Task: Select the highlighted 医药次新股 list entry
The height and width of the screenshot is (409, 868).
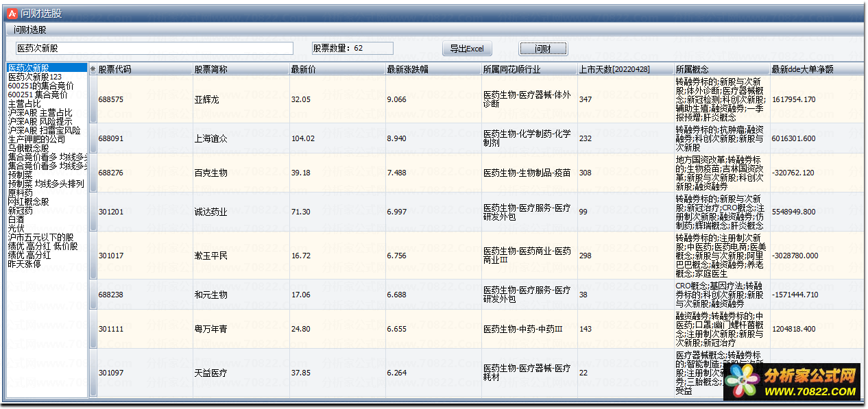Action: (47, 68)
